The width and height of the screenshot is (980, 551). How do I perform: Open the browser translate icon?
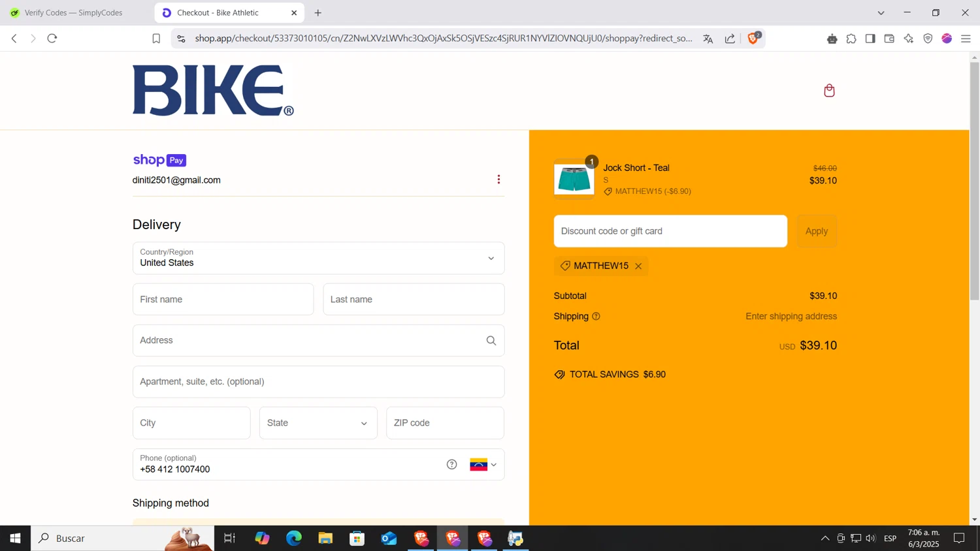[708, 39]
